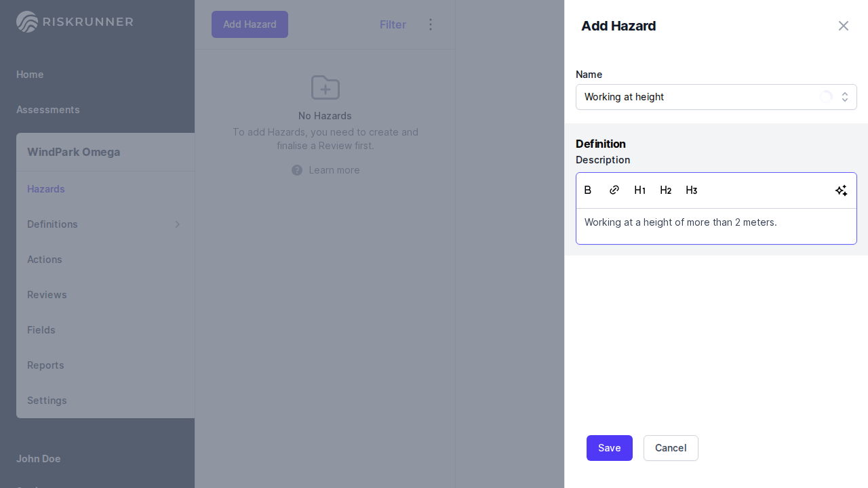Click the AI sparkle generate icon
Image resolution: width=868 pixels, height=488 pixels.
click(x=841, y=190)
